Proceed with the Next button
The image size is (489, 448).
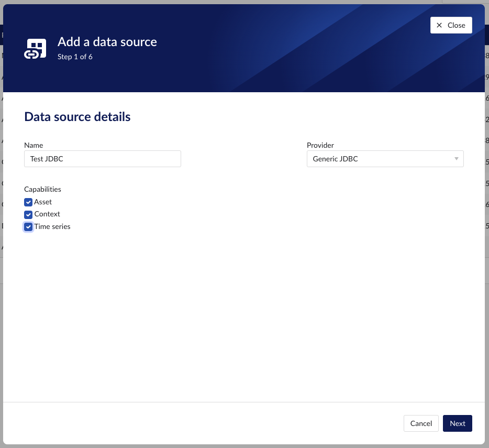coord(457,423)
